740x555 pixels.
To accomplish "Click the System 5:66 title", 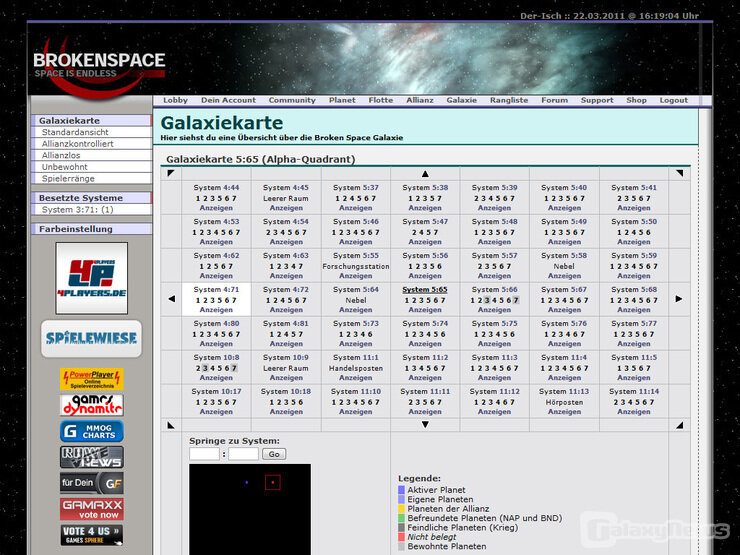I will pos(494,289).
